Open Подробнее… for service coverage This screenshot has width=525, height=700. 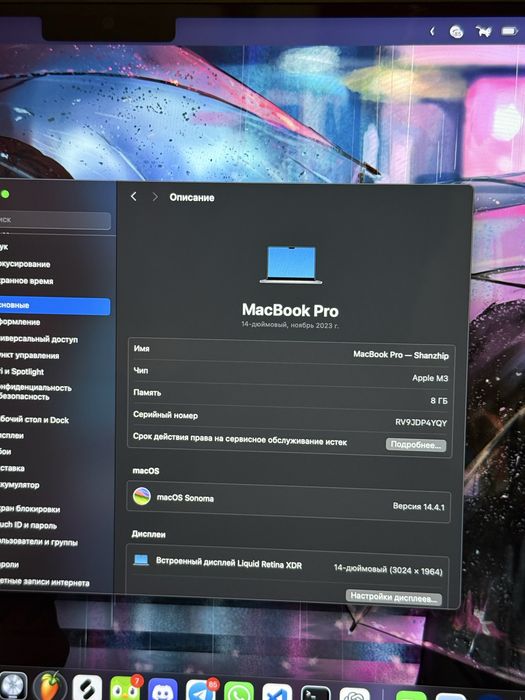tap(416, 445)
